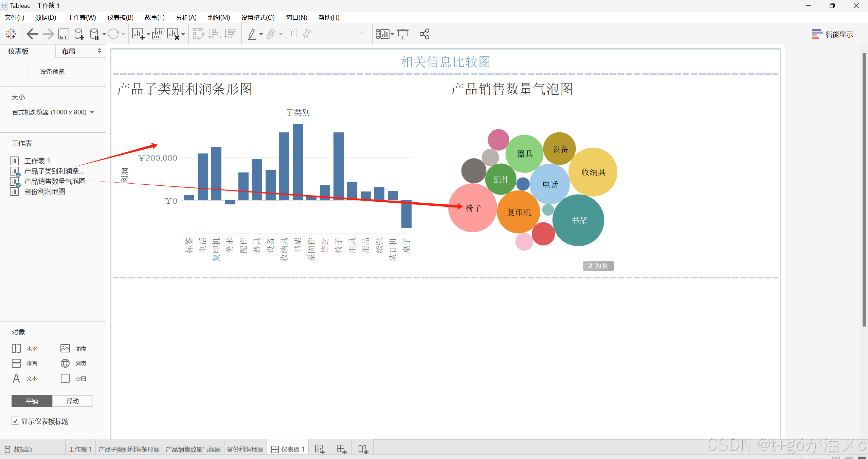Screen dimensions: 868x459
Task: Open the 分析(A) menu
Action: pos(186,17)
